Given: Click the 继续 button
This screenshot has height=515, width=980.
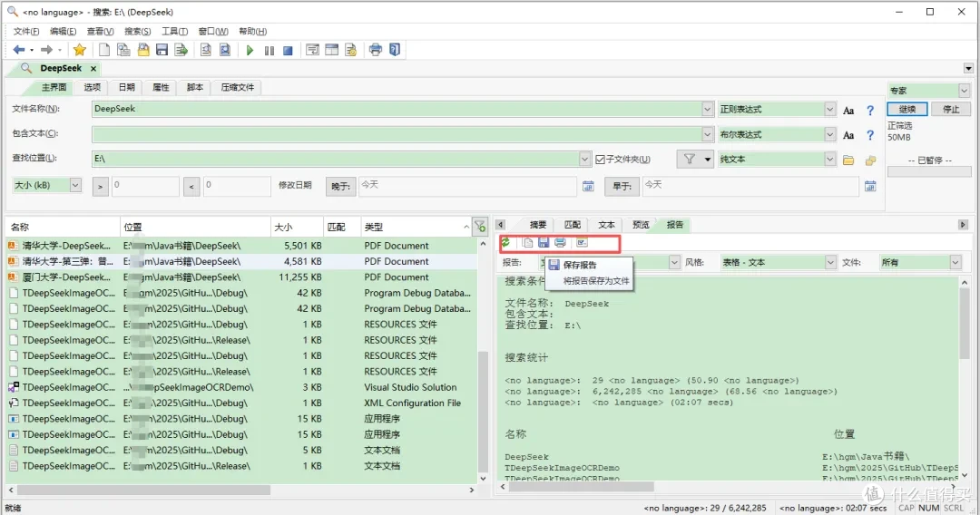Looking at the screenshot, I should tap(906, 109).
